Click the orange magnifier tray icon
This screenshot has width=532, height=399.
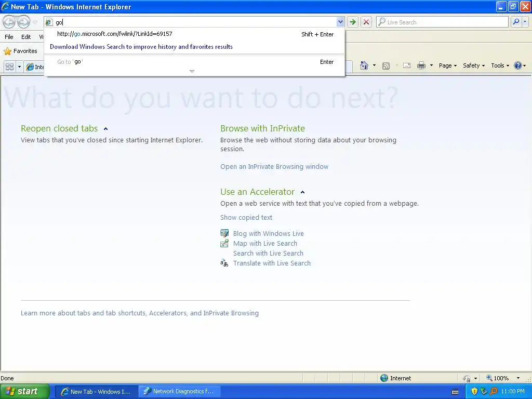pos(494,392)
